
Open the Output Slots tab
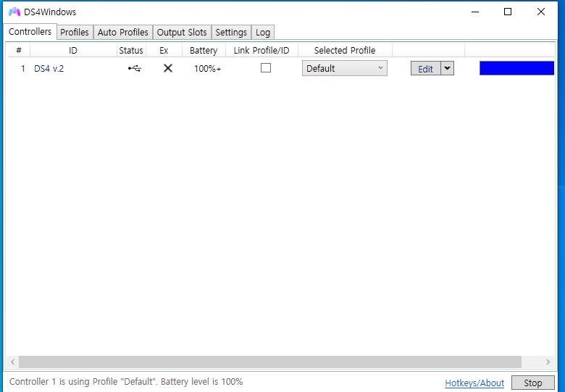(x=182, y=32)
